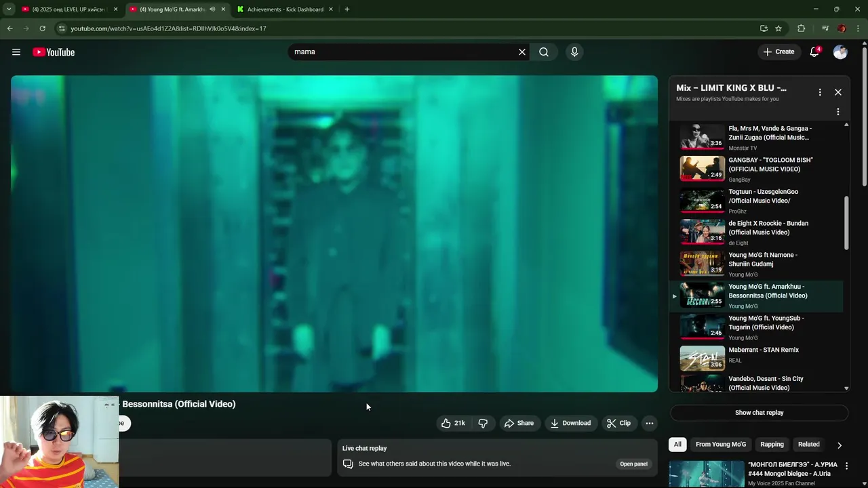Screen dimensions: 868x488
Task: Open Chrome's three-dot menu
Action: [858, 28]
